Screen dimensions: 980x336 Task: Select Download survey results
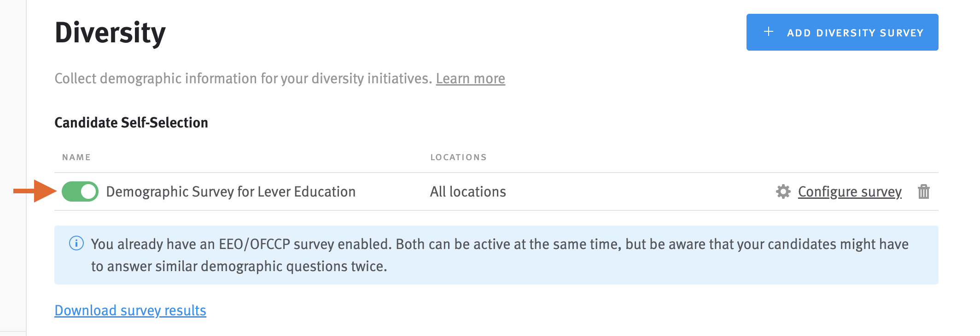[x=130, y=311]
